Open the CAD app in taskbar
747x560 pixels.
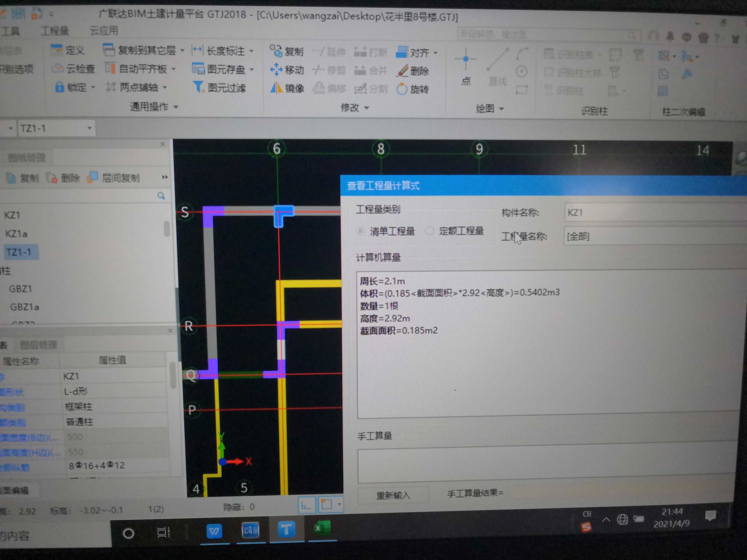coord(250,530)
